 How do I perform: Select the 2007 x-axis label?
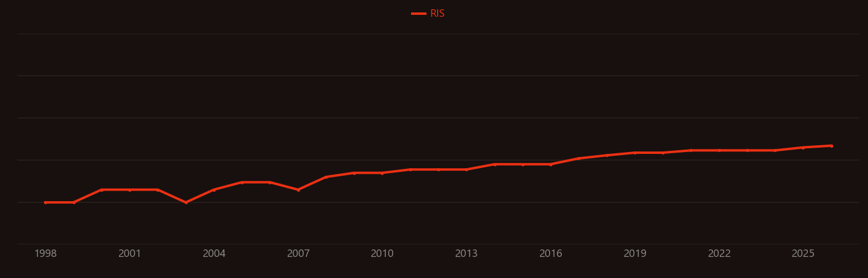tap(298, 254)
